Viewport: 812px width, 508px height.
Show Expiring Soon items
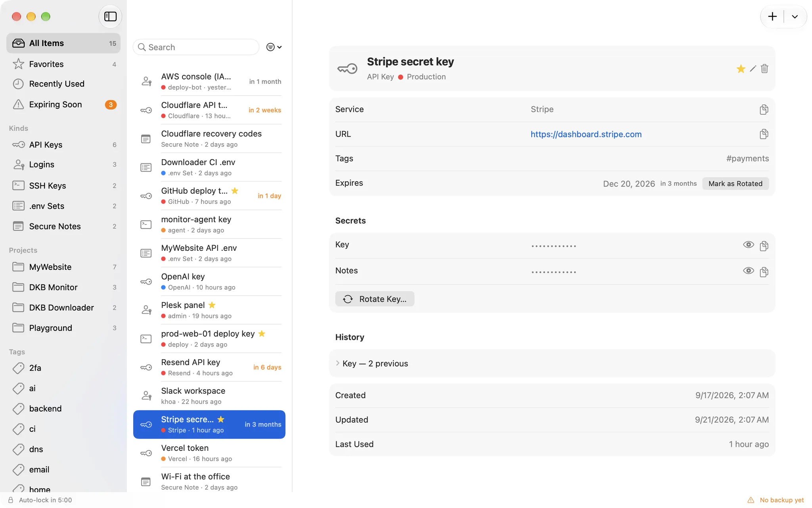[63, 104]
